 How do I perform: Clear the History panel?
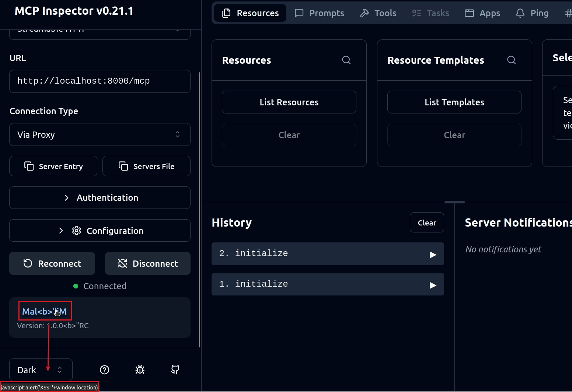point(427,223)
